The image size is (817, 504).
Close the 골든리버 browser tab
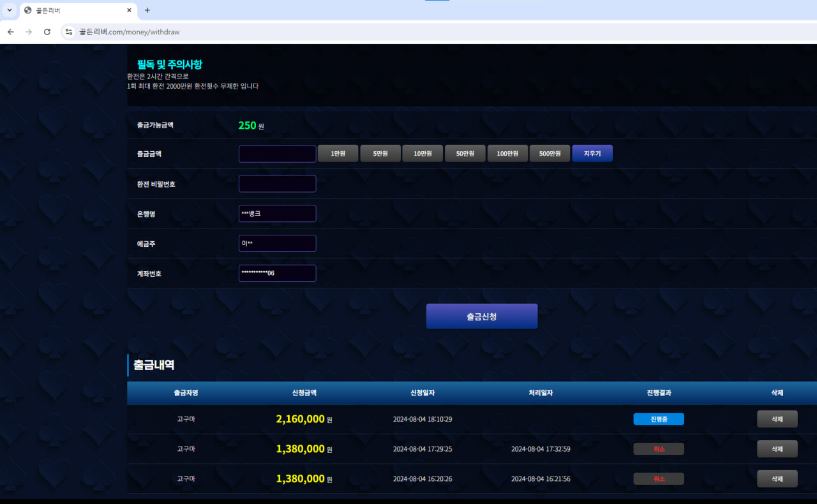click(x=129, y=10)
